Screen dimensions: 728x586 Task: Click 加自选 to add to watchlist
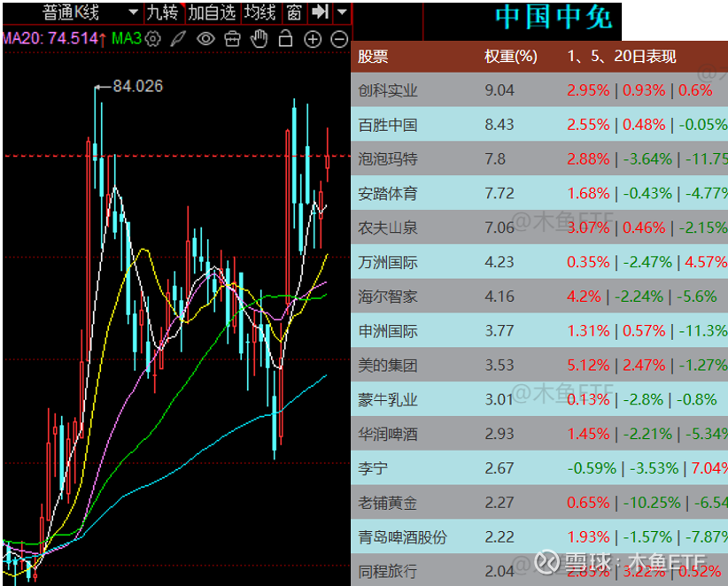click(x=213, y=12)
